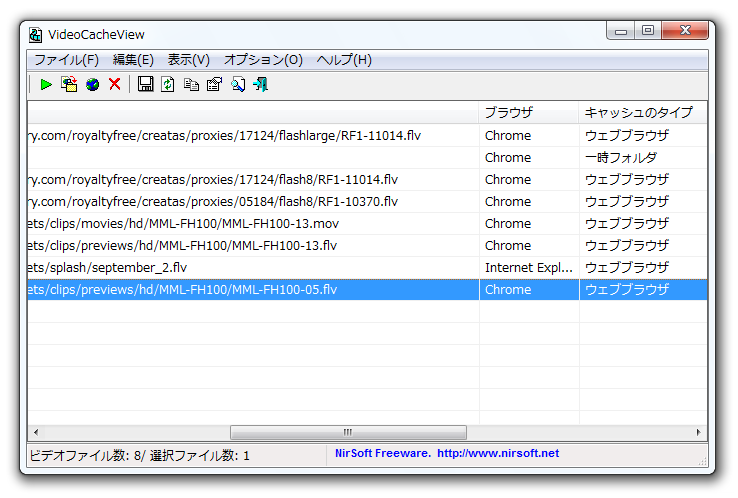Image resolution: width=738 pixels, height=498 pixels.
Task: Select the row ending flash8/RF1-10370.flv
Action: 367,202
